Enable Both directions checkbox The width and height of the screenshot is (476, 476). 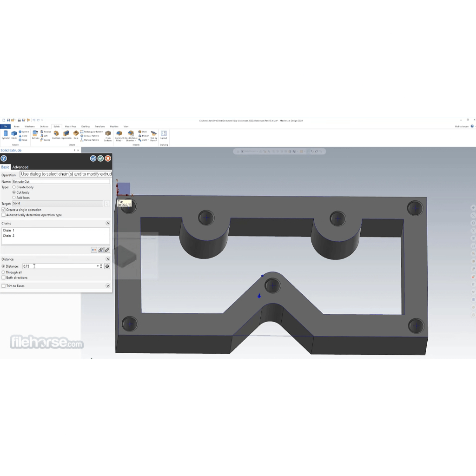[4, 278]
